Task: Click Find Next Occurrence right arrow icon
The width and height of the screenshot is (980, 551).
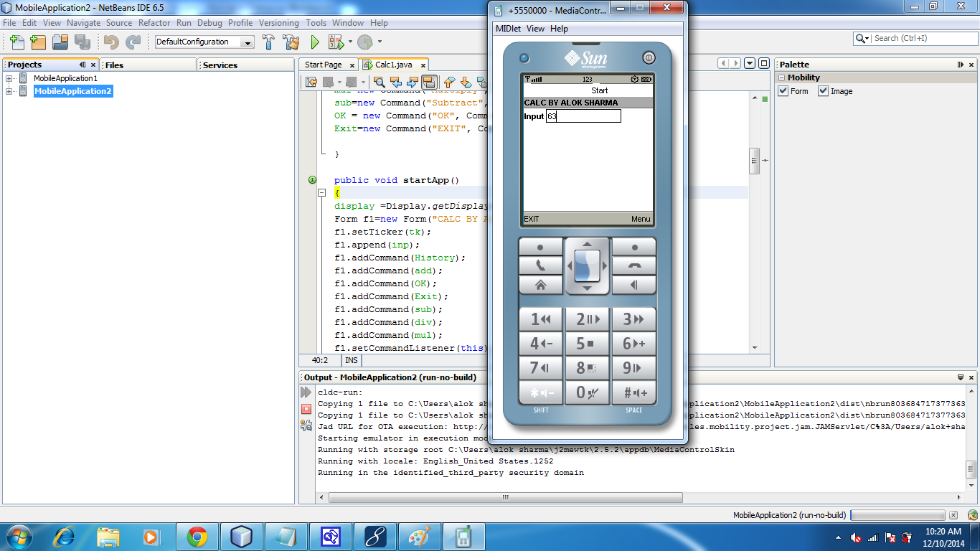Action: [x=412, y=82]
